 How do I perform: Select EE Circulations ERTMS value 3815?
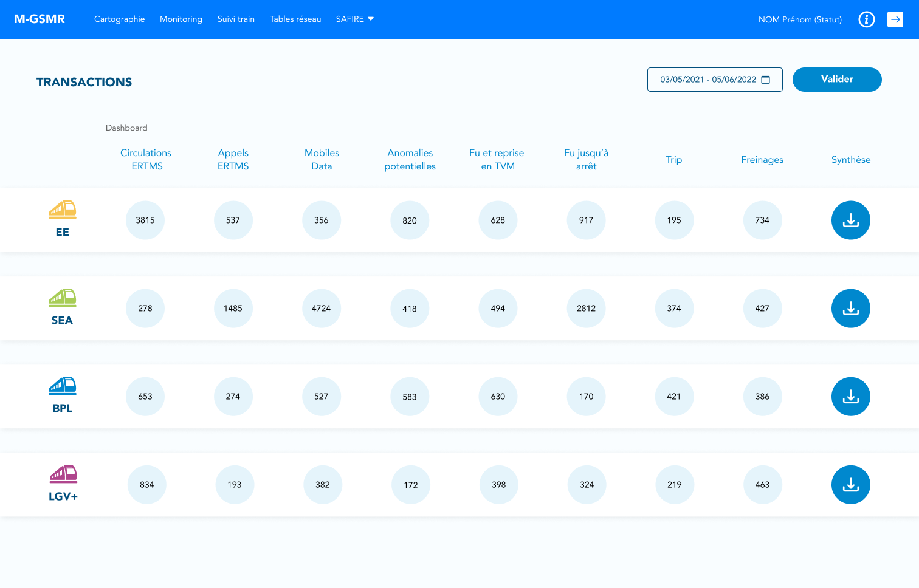(x=145, y=220)
